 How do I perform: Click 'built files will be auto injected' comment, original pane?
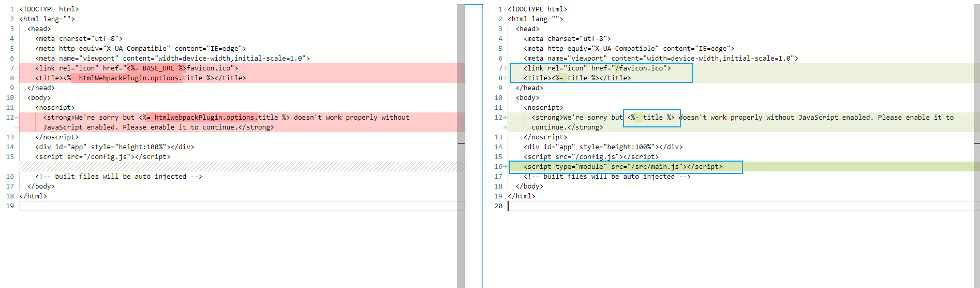pyautogui.click(x=118, y=177)
